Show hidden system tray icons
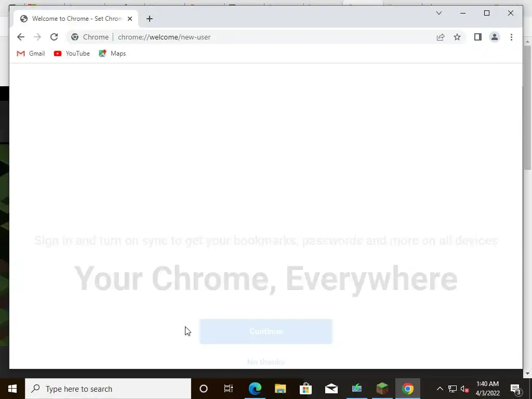Image resolution: width=532 pixels, height=399 pixels. tap(440, 389)
